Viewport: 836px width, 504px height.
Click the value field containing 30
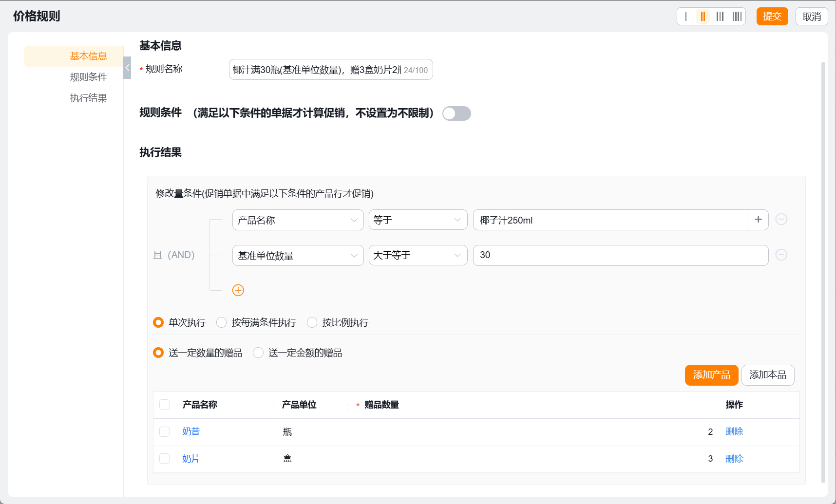coord(621,255)
